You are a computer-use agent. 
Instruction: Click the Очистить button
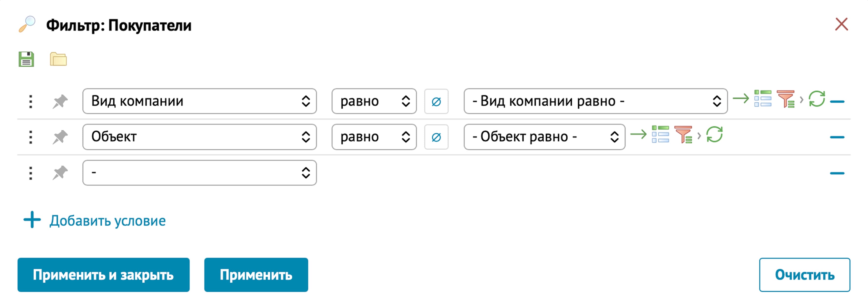[x=804, y=275]
